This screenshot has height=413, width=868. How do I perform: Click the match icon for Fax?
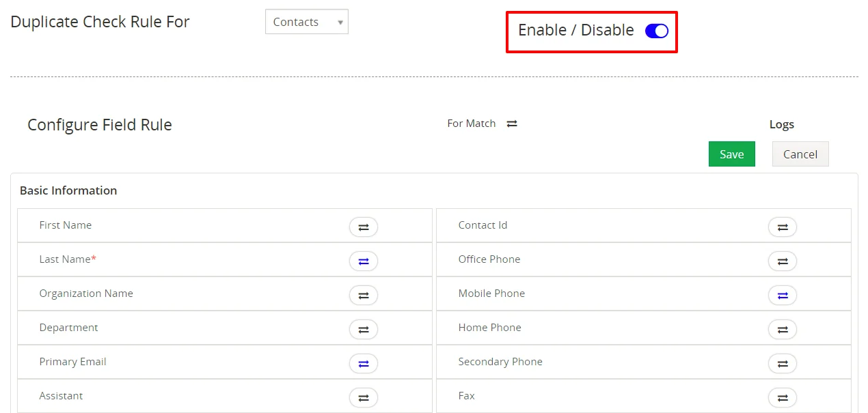(x=782, y=397)
